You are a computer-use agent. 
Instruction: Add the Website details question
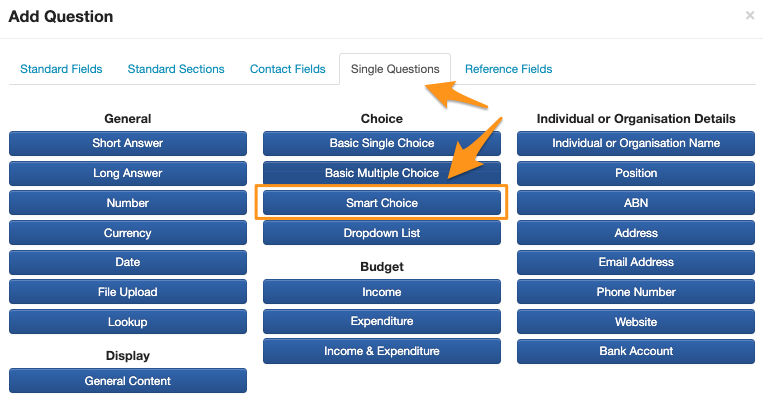636,322
